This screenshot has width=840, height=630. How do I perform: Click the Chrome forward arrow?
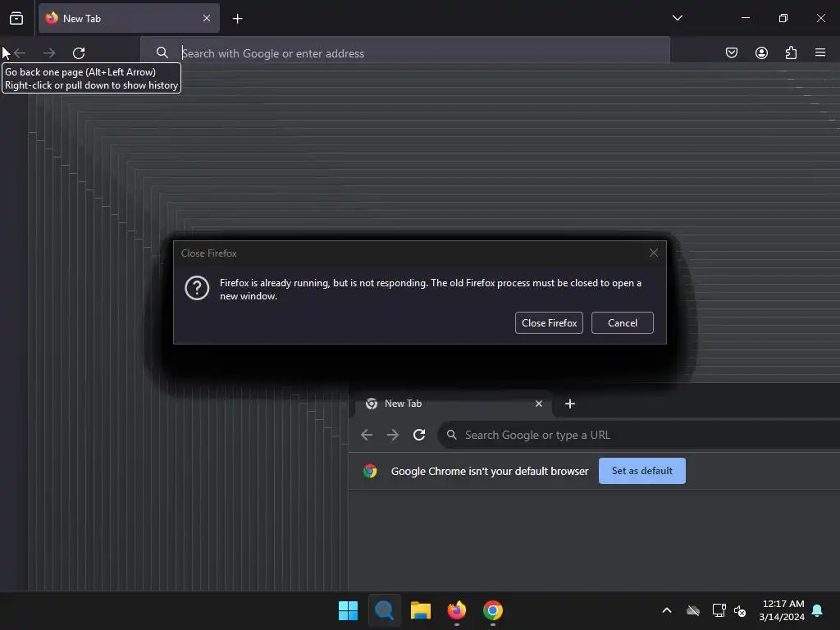coord(393,435)
